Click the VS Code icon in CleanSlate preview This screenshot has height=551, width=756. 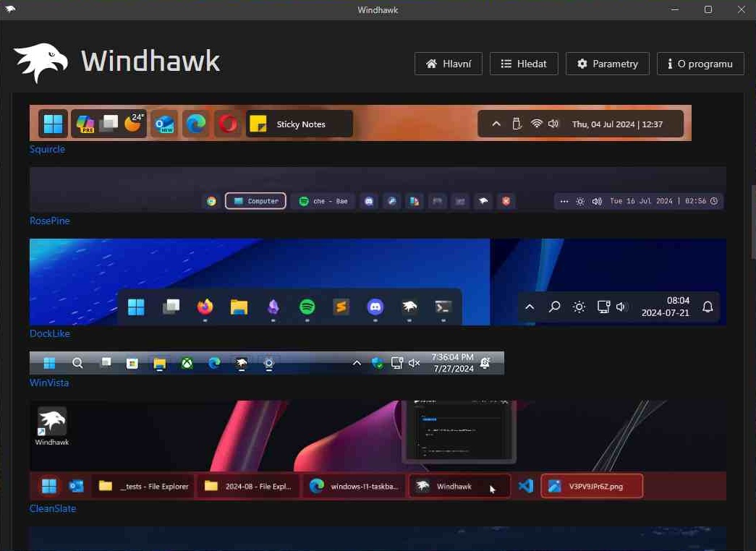526,486
